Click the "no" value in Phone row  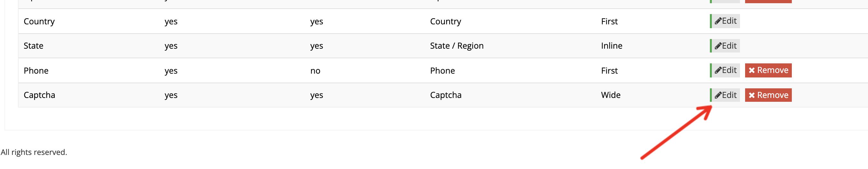point(315,71)
